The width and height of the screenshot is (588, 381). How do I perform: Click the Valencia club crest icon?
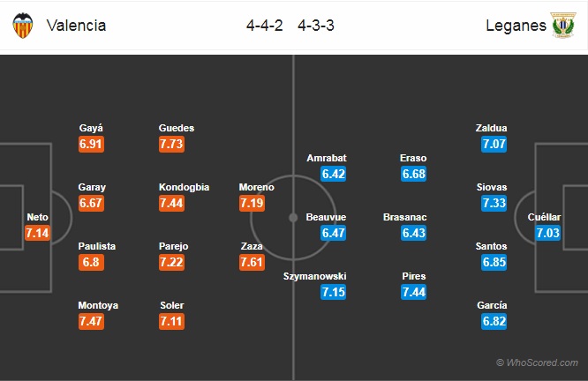click(x=22, y=26)
